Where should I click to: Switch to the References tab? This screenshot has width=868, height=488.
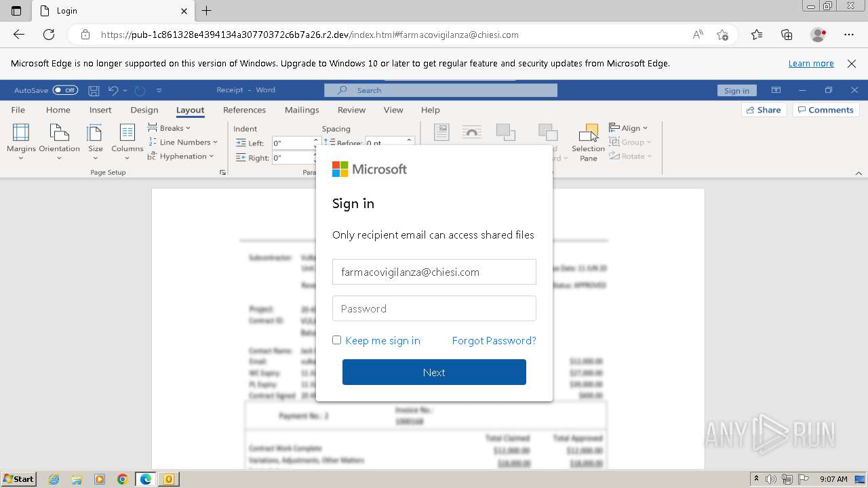244,110
